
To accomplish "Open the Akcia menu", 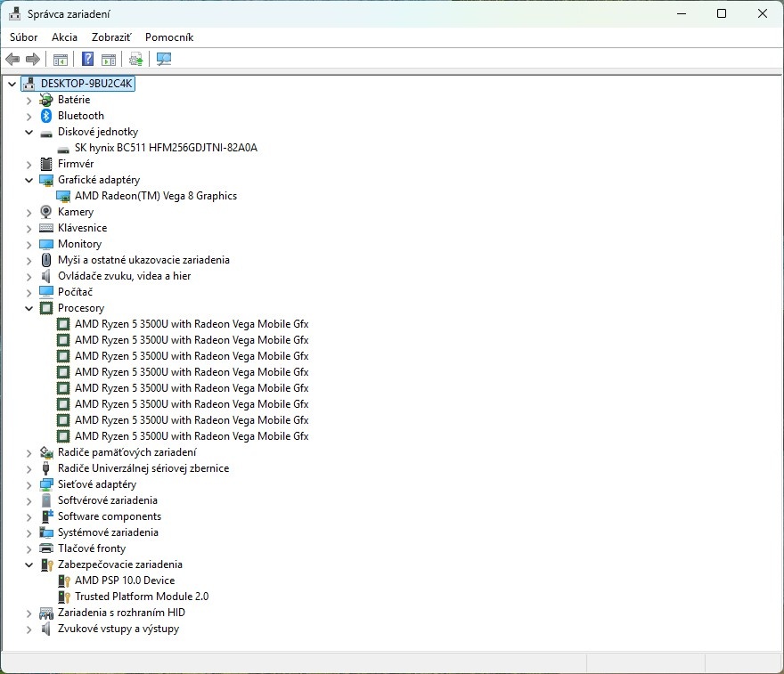I will point(64,37).
